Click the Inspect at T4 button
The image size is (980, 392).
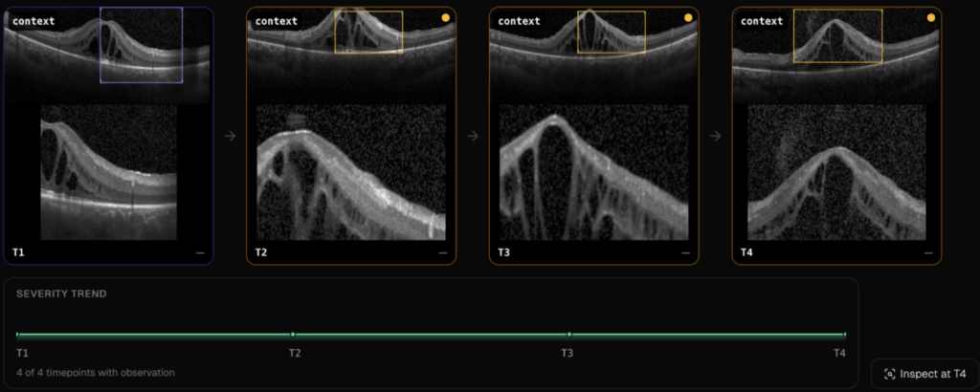pyautogui.click(x=925, y=374)
